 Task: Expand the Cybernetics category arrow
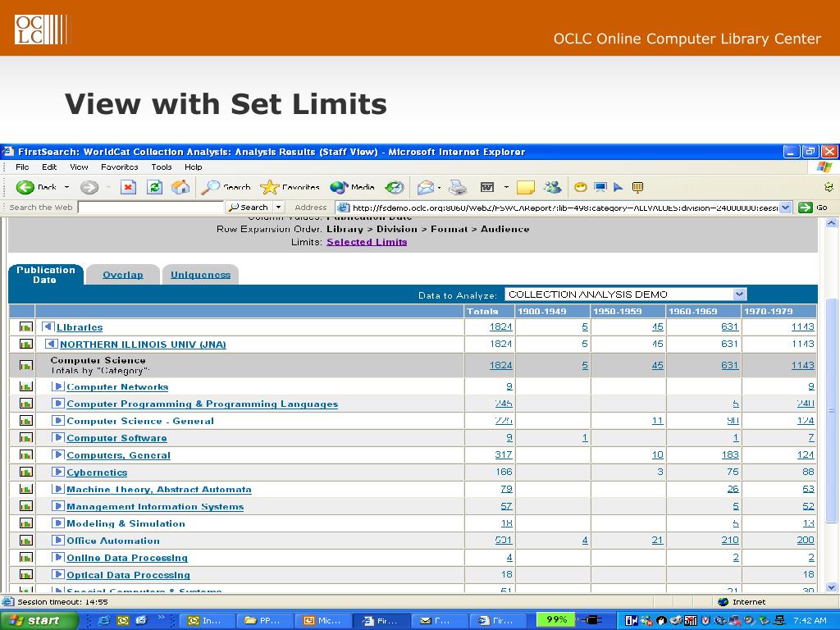point(58,472)
